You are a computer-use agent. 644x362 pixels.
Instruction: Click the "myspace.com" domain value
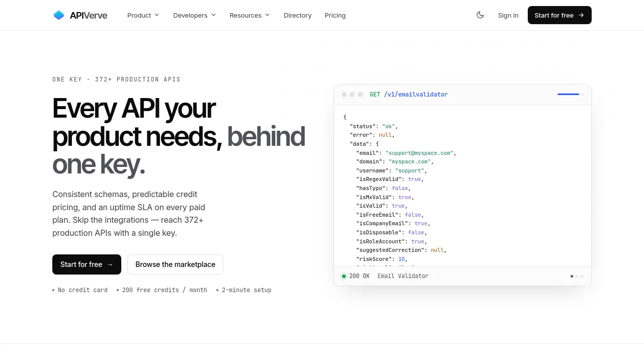[410, 162]
